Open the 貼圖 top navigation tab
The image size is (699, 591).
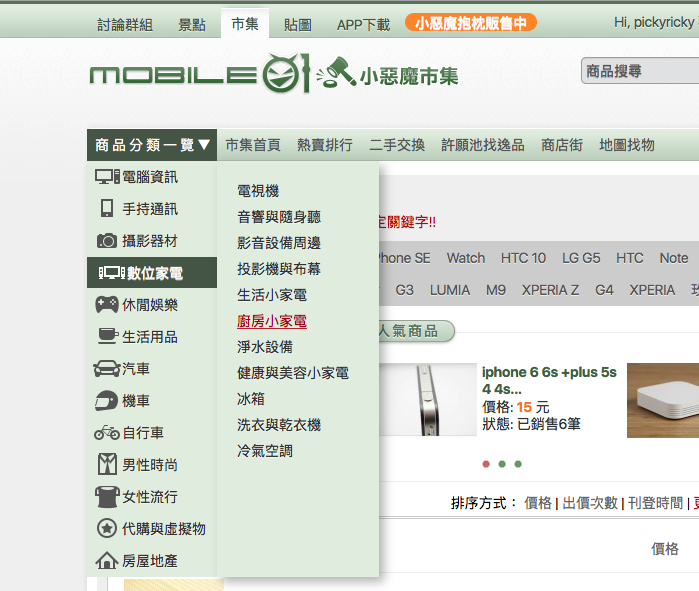297,25
